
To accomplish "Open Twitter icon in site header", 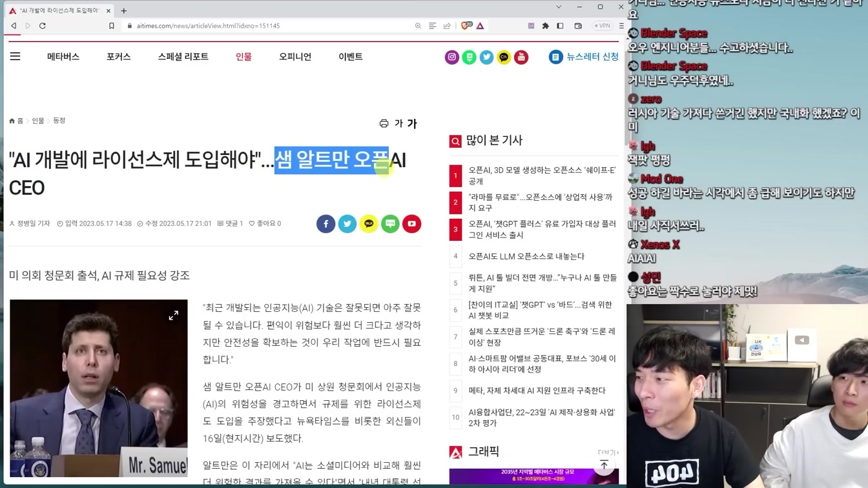I will pyautogui.click(x=487, y=57).
